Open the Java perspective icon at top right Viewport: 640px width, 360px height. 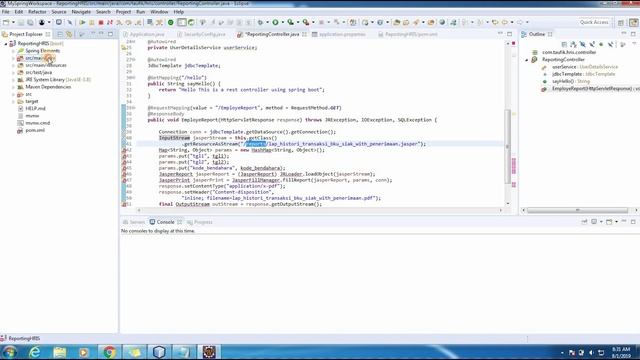click(634, 22)
